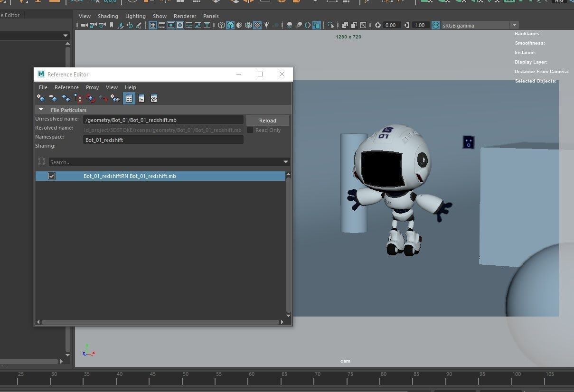Collapse File Particulars section

41,110
